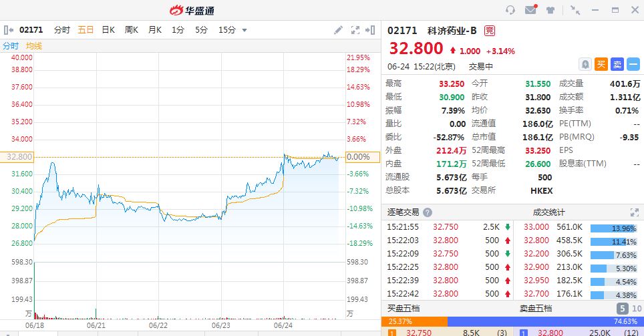Click the blue 卖 sell button
The height and width of the screenshot is (336, 644).
617,64
